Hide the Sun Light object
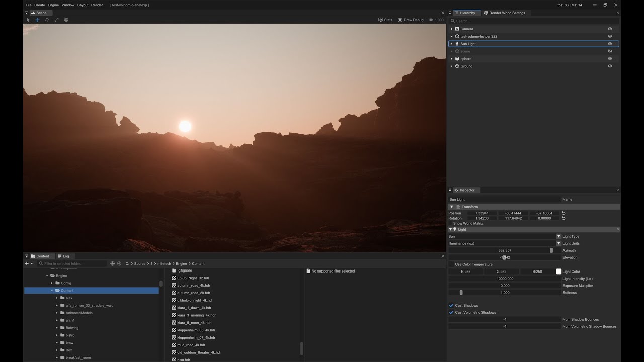The width and height of the screenshot is (644, 362). [x=610, y=44]
